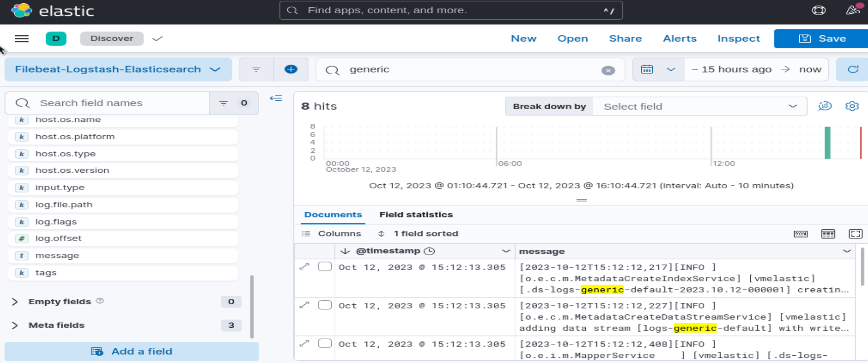Click the green histogram bar
Image resolution: width=868 pixels, height=363 pixels.
pos(827,143)
